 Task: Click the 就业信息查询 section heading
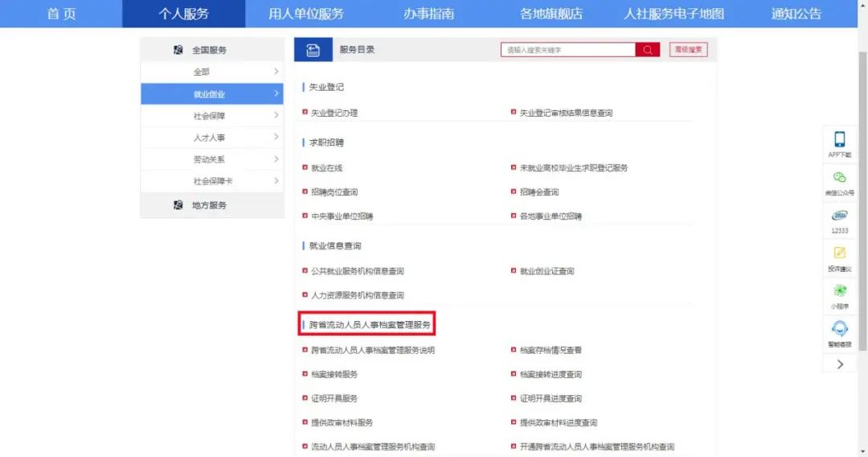click(335, 245)
